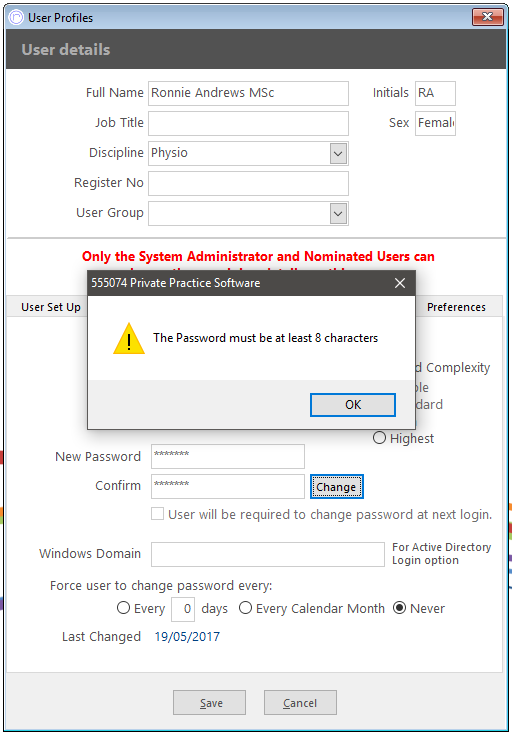Click the Windows Domain text field

(x=268, y=555)
